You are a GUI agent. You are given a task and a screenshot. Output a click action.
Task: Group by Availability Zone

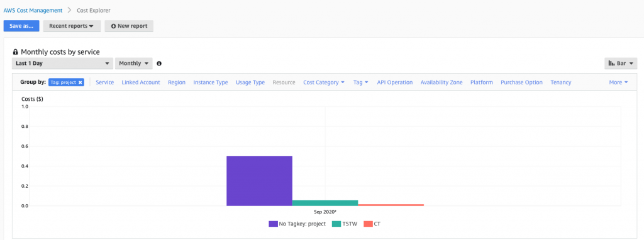click(x=441, y=83)
